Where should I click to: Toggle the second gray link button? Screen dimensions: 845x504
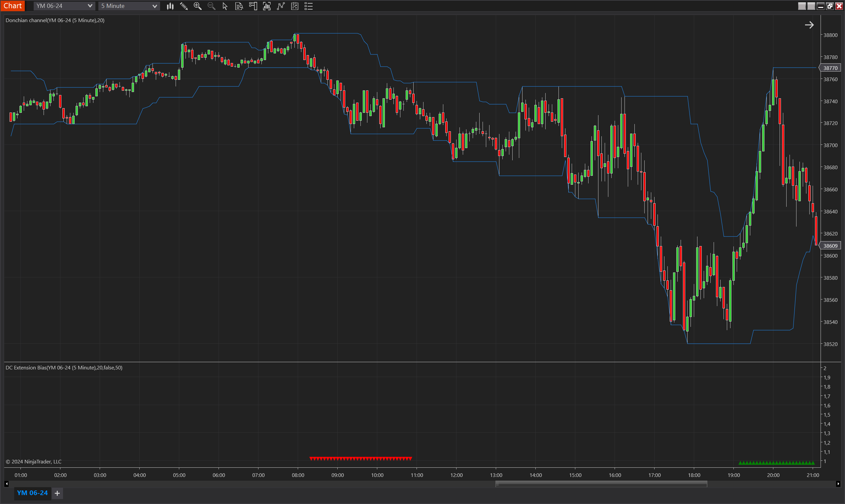[x=811, y=6]
